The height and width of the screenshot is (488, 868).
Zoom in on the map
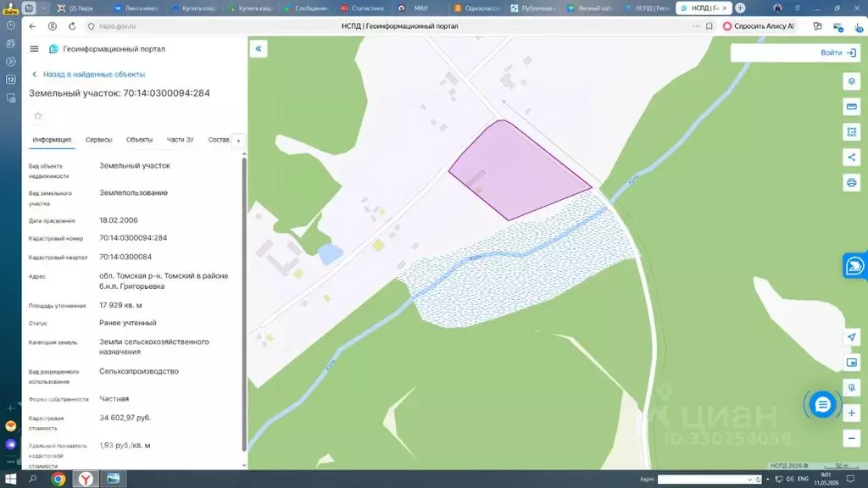tap(851, 413)
